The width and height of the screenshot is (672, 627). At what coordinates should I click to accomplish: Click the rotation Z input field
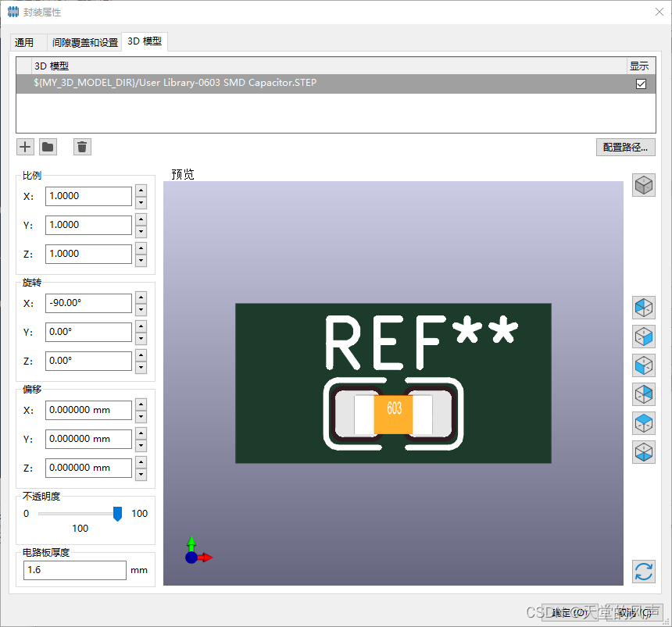[x=89, y=361]
